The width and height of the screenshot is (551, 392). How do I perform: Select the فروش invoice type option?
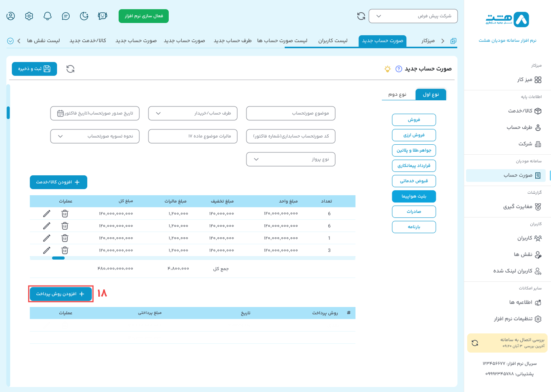[414, 120]
